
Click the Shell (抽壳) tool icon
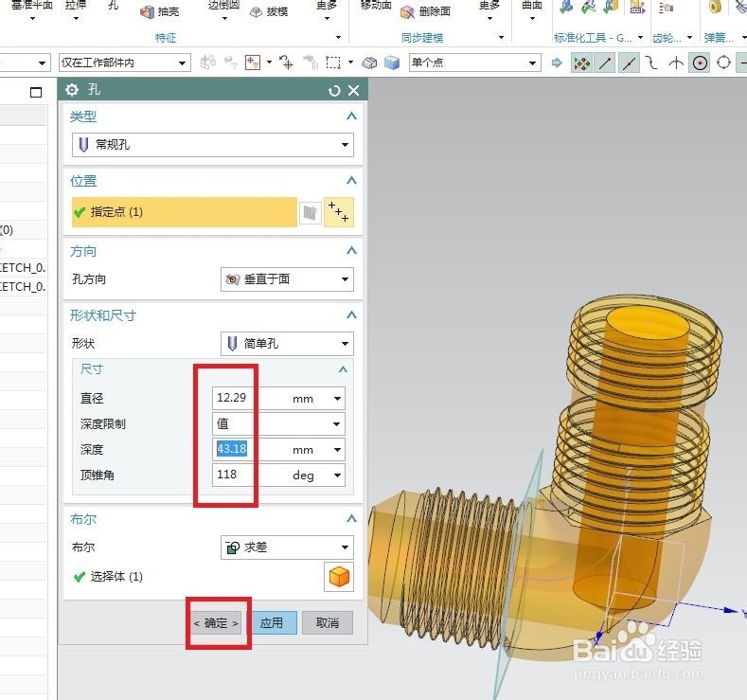click(147, 12)
